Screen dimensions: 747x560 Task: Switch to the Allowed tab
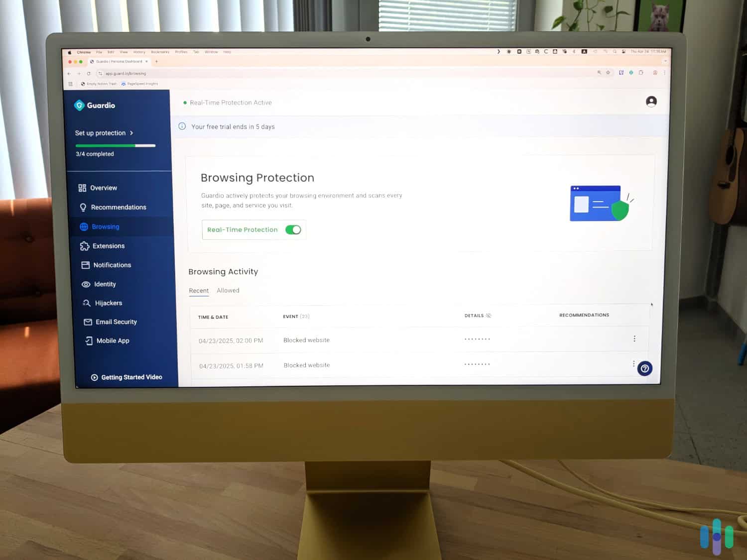pos(228,290)
